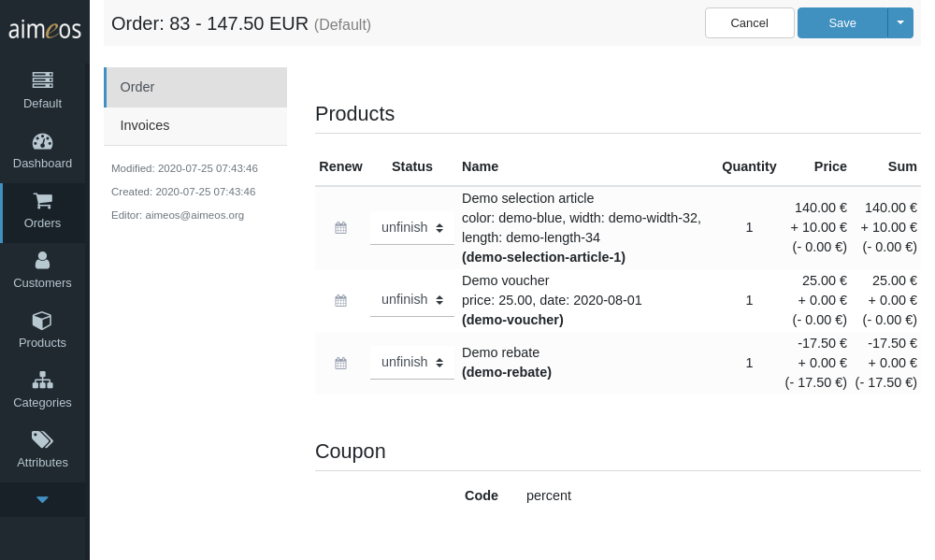Open the Dashboard gauge icon
This screenshot has height=560, width=935.
42,141
